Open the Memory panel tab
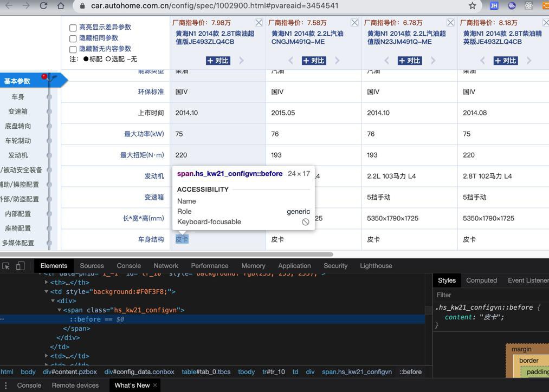Image resolution: width=549 pixels, height=392 pixels. click(253, 266)
